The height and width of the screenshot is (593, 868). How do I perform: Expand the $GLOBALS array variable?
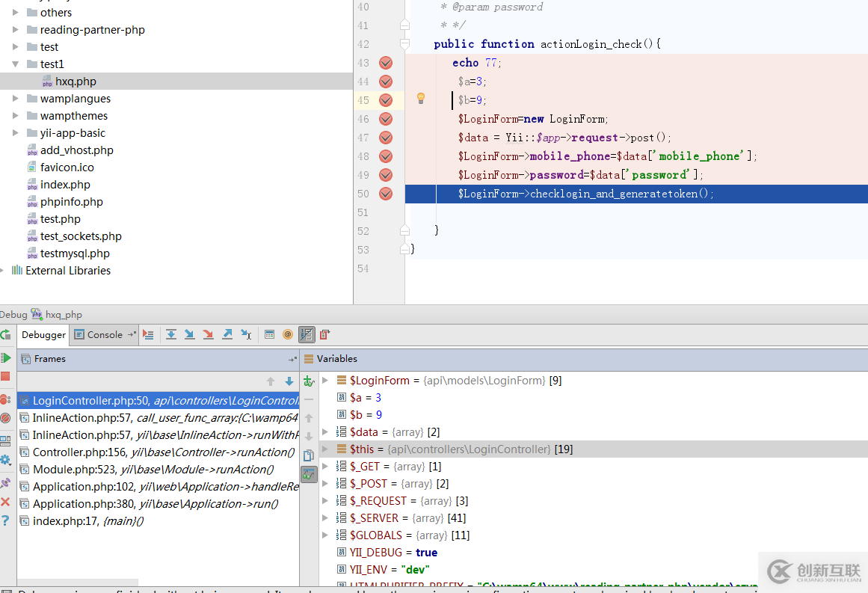click(325, 535)
